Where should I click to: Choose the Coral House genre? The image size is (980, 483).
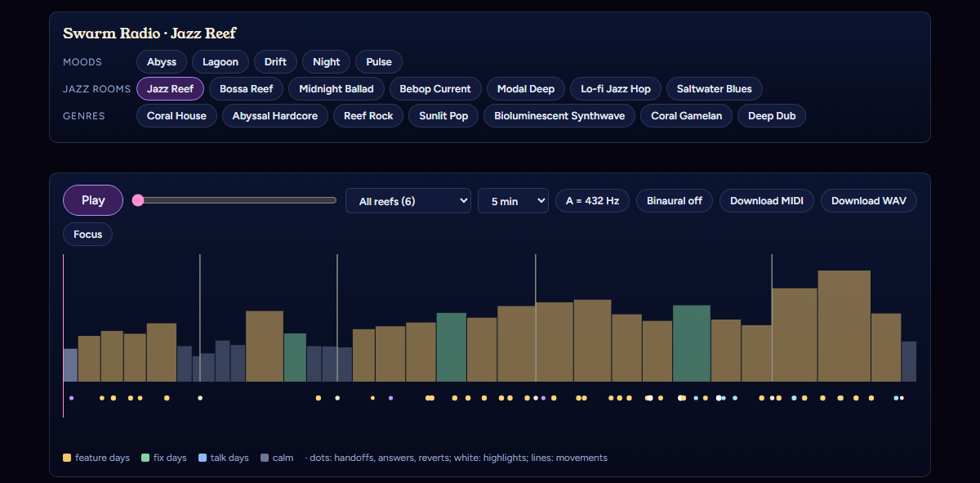point(176,116)
